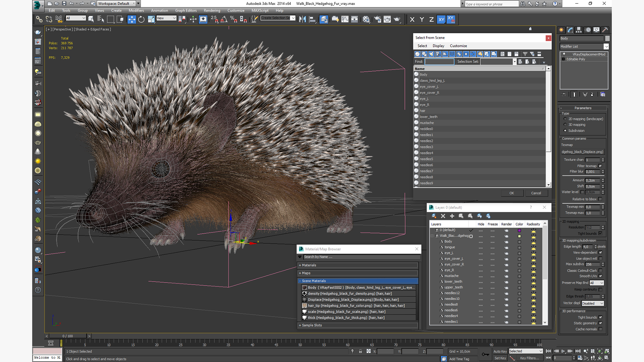This screenshot has height=362, width=644.
Task: Toggle the VRayDisplacementMod lightbulb on/off
Action: pyautogui.click(x=564, y=54)
